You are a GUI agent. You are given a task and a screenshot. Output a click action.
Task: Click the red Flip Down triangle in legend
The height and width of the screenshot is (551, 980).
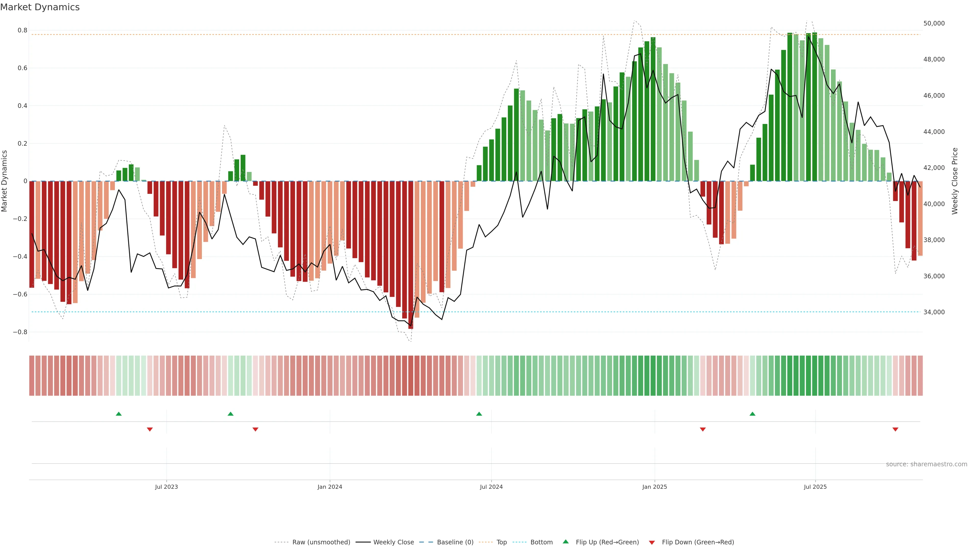[x=652, y=542]
